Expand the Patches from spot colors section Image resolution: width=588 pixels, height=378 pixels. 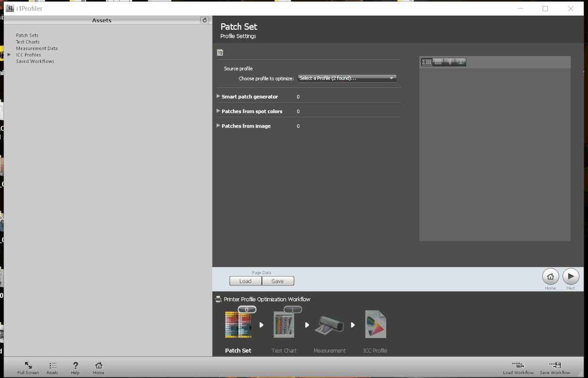(x=218, y=111)
